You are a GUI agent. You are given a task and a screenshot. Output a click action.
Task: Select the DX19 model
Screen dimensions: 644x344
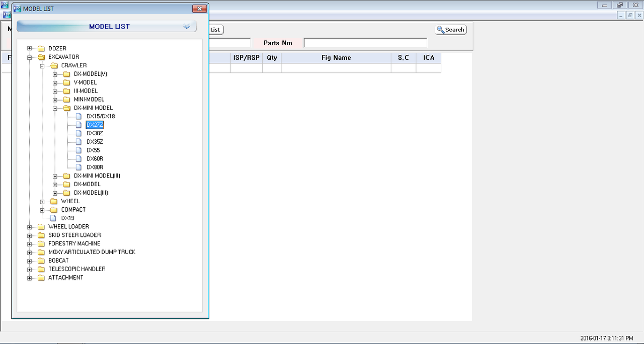(x=68, y=218)
